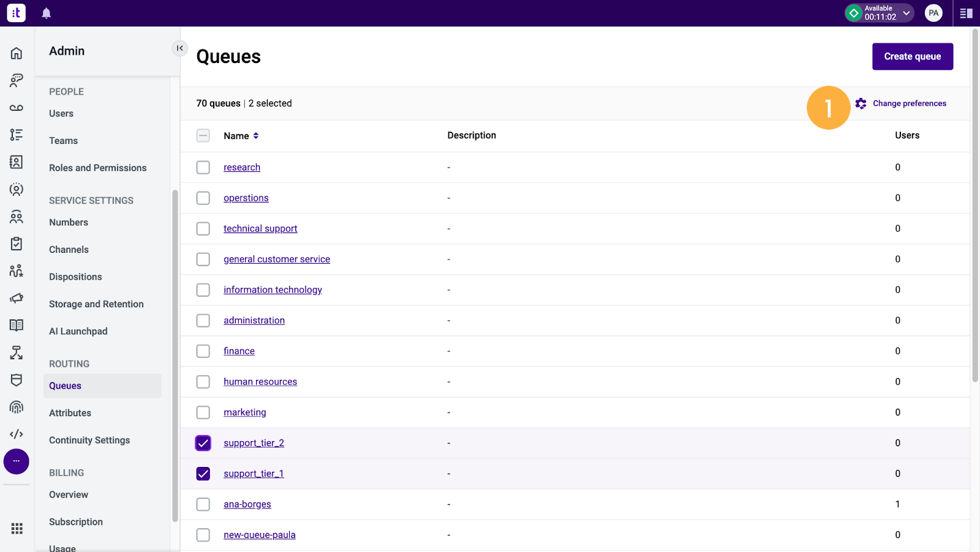Open the PA profile avatar
The width and height of the screenshot is (980, 552).
click(x=933, y=13)
